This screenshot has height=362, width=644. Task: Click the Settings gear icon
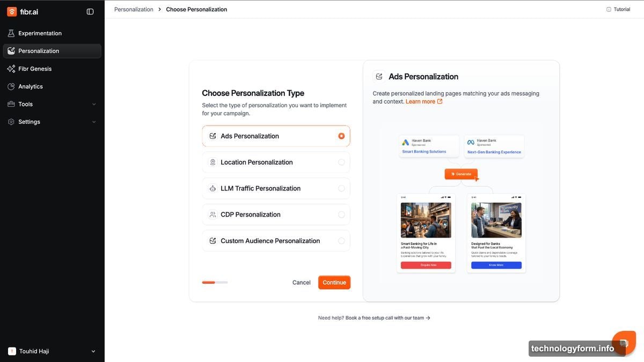[11, 122]
